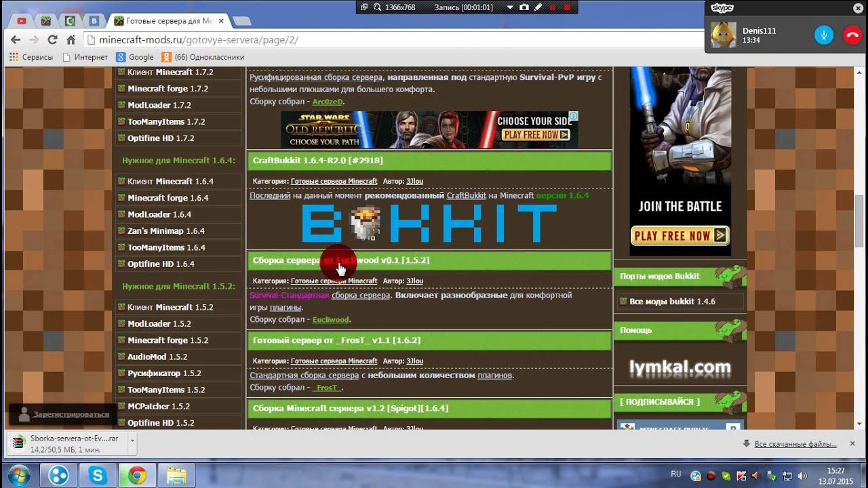The height and width of the screenshot is (488, 868).
Task: Mute the microphone in Skype call
Action: (823, 35)
